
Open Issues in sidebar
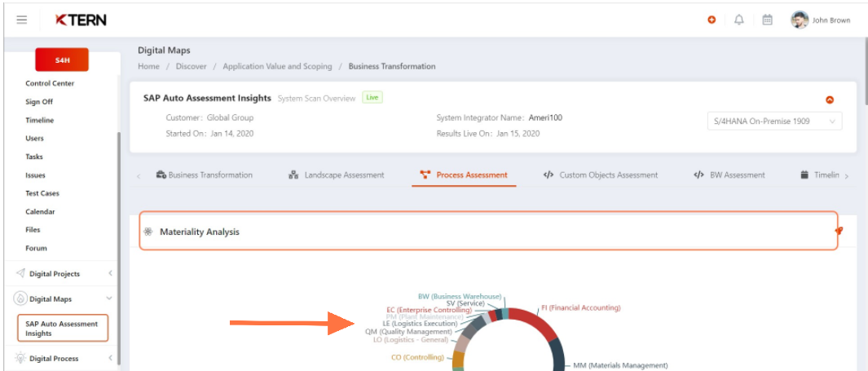[35, 175]
